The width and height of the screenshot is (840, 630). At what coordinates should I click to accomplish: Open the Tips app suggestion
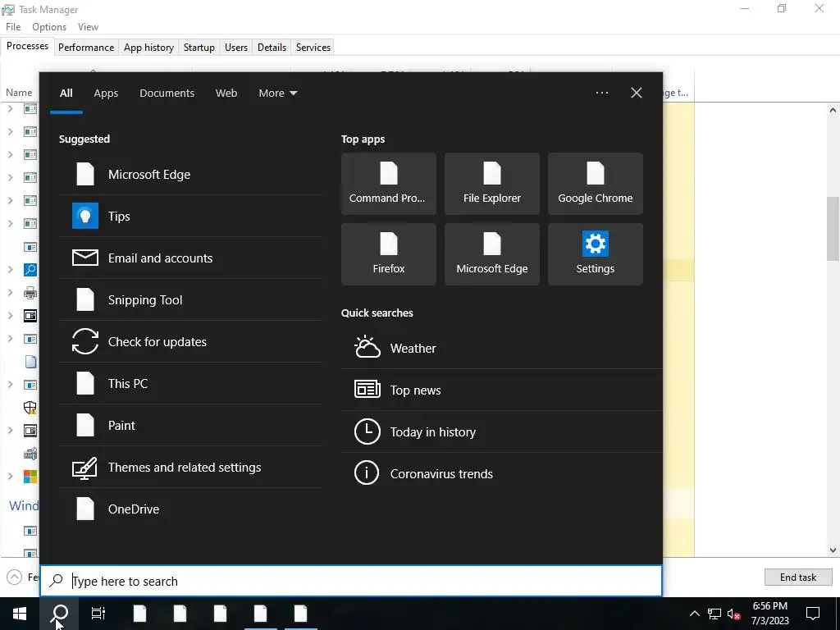tap(190, 217)
